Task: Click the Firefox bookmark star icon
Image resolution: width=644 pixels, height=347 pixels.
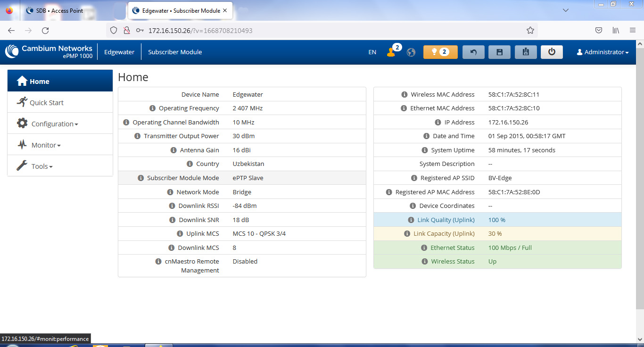Action: pyautogui.click(x=530, y=30)
